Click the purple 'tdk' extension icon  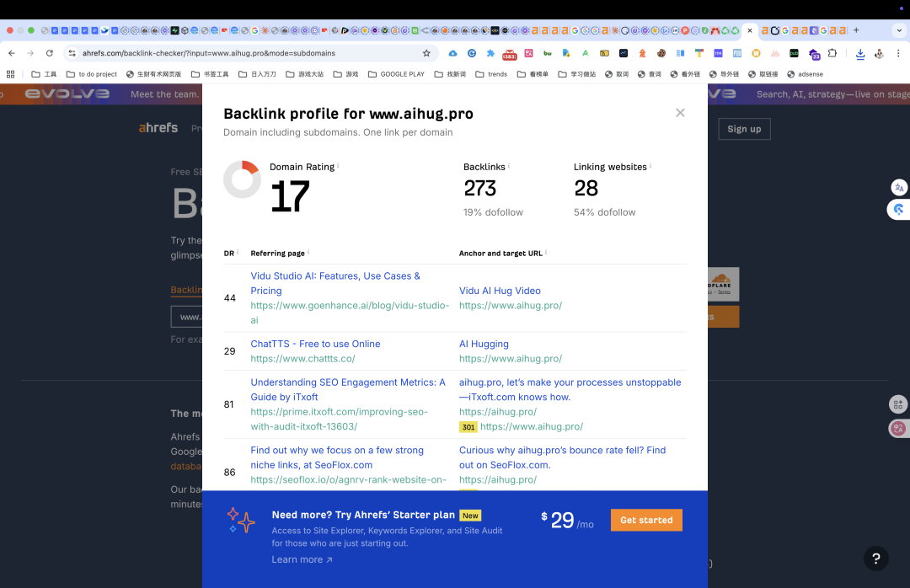click(718, 53)
